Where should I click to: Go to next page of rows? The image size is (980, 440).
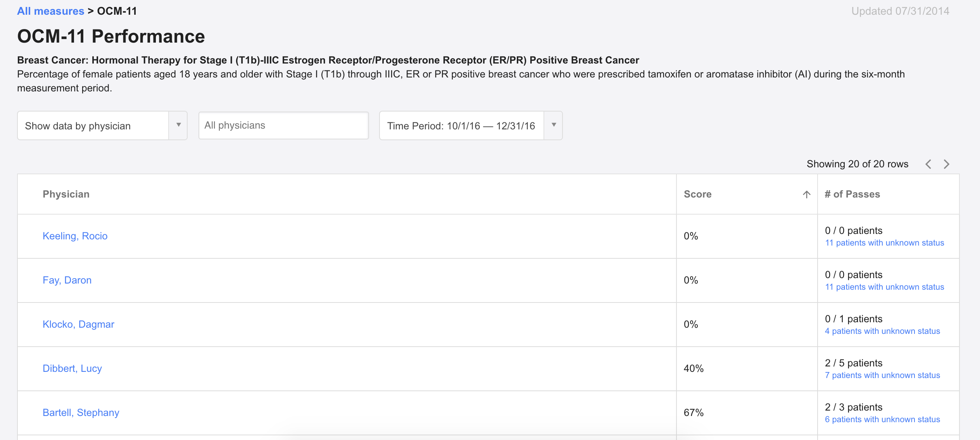tap(947, 164)
